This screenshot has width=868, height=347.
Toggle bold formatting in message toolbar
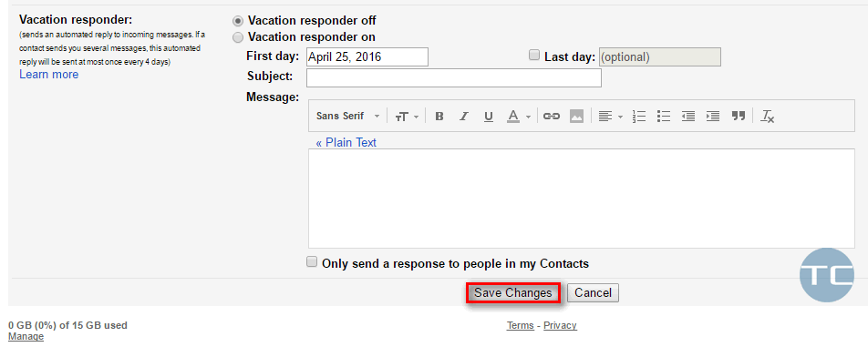(x=439, y=116)
